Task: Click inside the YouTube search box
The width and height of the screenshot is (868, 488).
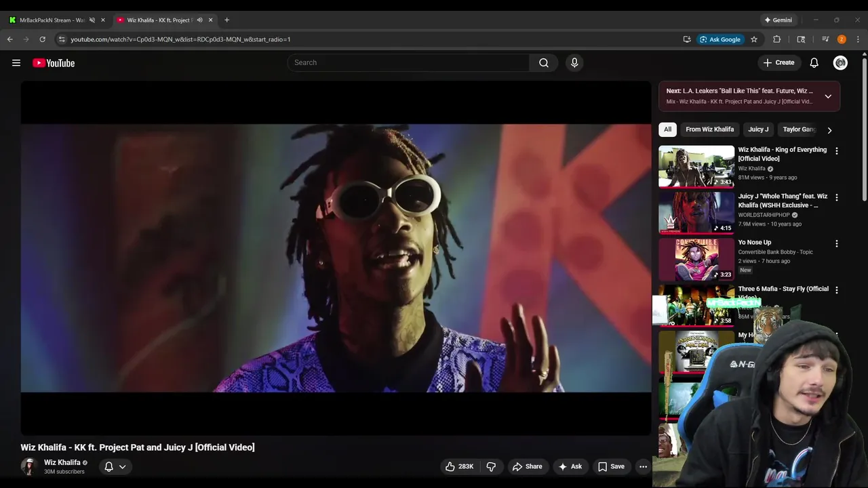Action: [408, 62]
